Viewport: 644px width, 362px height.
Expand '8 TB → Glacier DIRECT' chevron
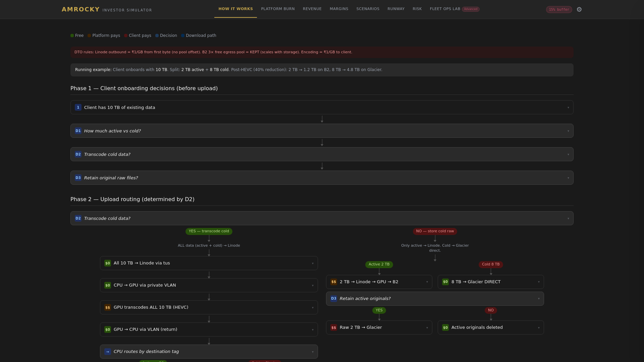click(x=539, y=282)
